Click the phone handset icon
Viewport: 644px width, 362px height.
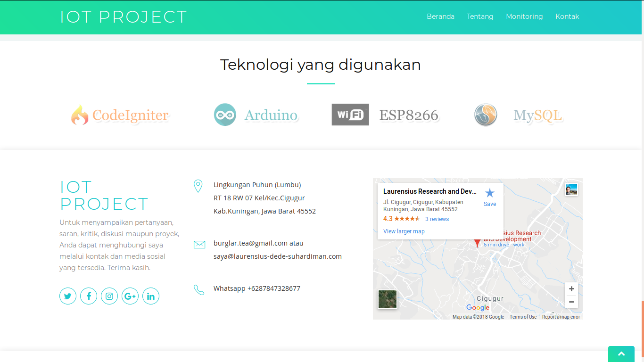pyautogui.click(x=199, y=289)
